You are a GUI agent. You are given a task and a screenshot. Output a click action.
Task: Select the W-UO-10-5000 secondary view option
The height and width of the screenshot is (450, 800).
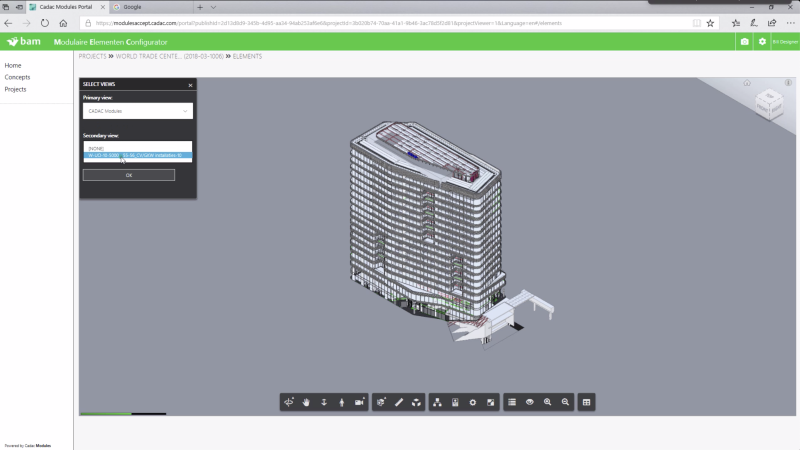(x=137, y=156)
